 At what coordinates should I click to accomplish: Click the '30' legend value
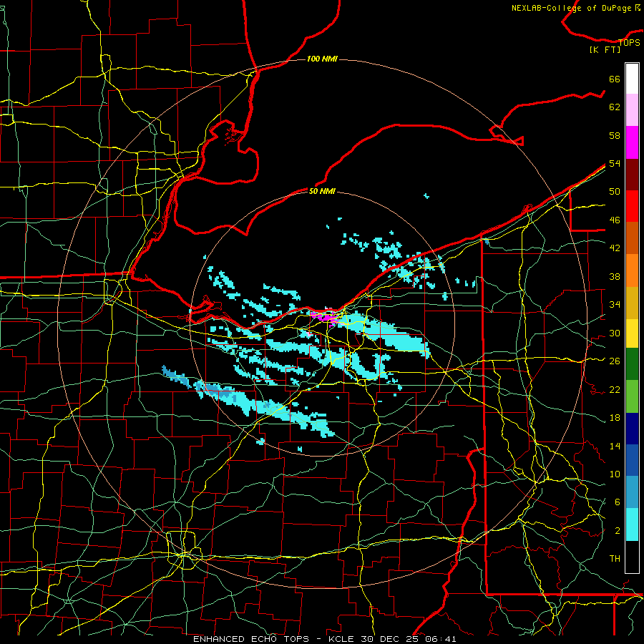[x=615, y=333]
